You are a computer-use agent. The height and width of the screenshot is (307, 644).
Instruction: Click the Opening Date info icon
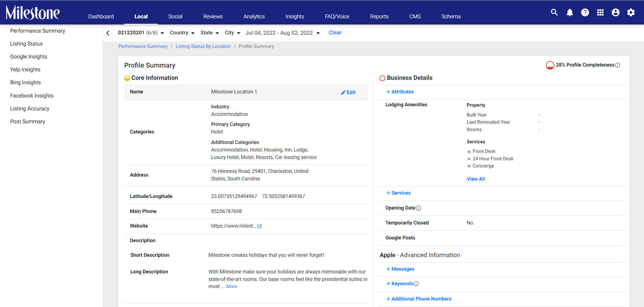click(419, 208)
